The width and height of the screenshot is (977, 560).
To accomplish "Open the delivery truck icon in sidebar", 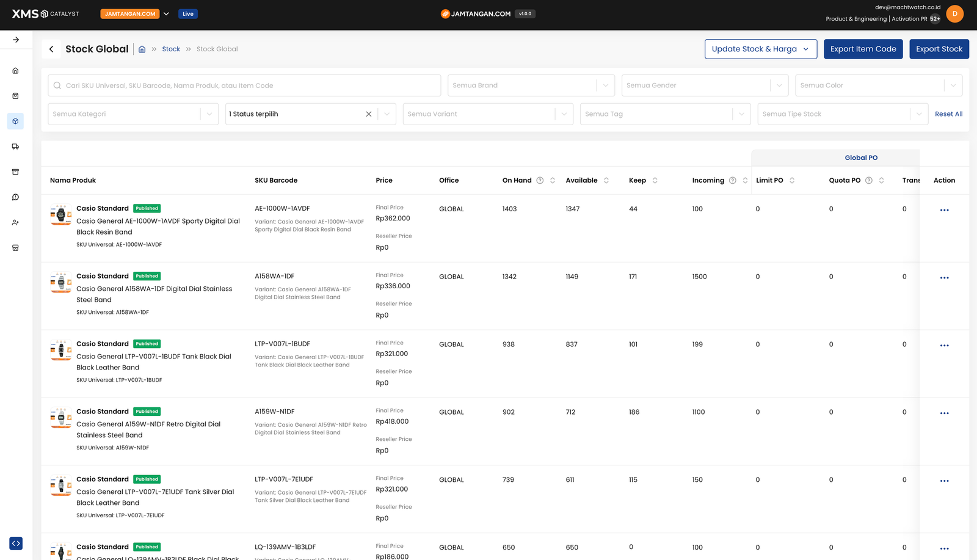I will point(16,147).
